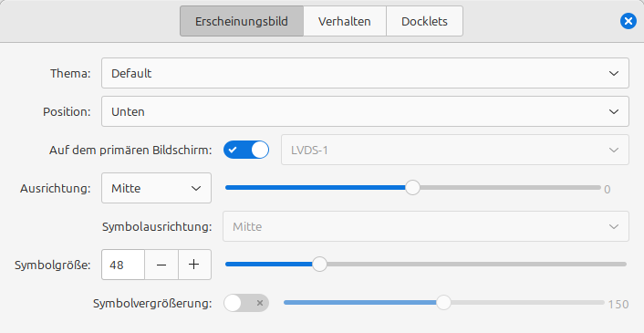Click the Symbolgröße value field showing 48

[x=123, y=265]
